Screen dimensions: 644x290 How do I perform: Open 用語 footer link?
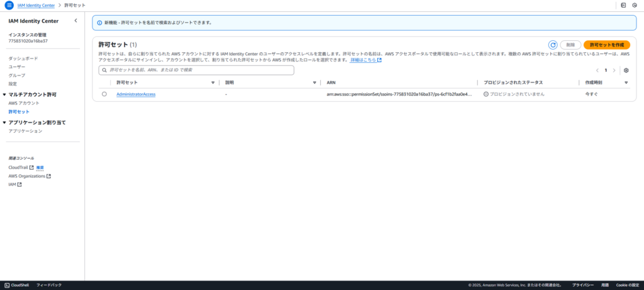pyautogui.click(x=605, y=285)
